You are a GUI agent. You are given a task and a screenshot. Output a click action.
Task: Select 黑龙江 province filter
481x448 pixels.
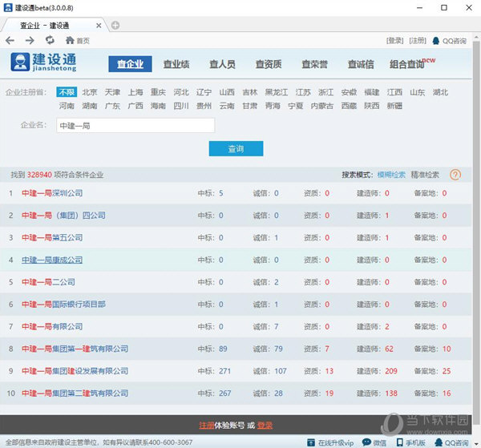click(x=277, y=92)
